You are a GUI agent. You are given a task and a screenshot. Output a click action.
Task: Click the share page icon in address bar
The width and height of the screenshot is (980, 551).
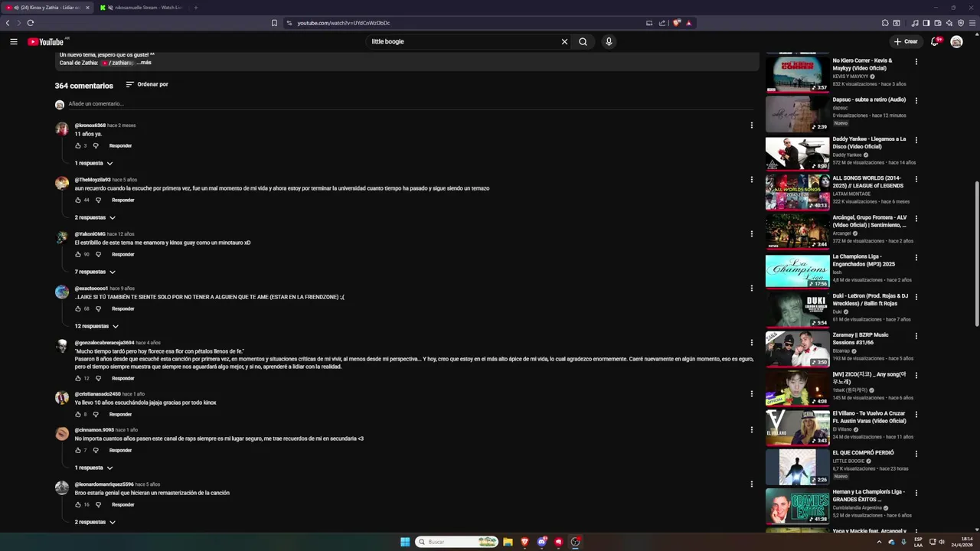tap(661, 23)
